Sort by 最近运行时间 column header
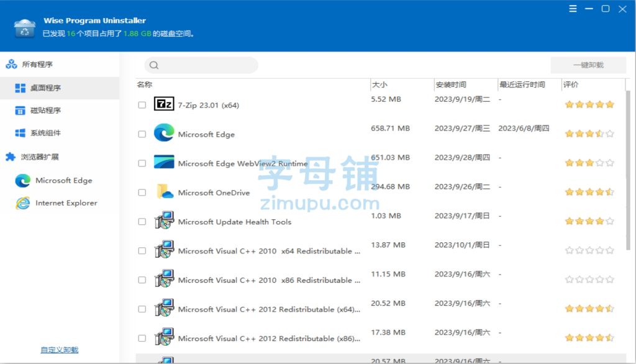The image size is (636, 364). (522, 84)
